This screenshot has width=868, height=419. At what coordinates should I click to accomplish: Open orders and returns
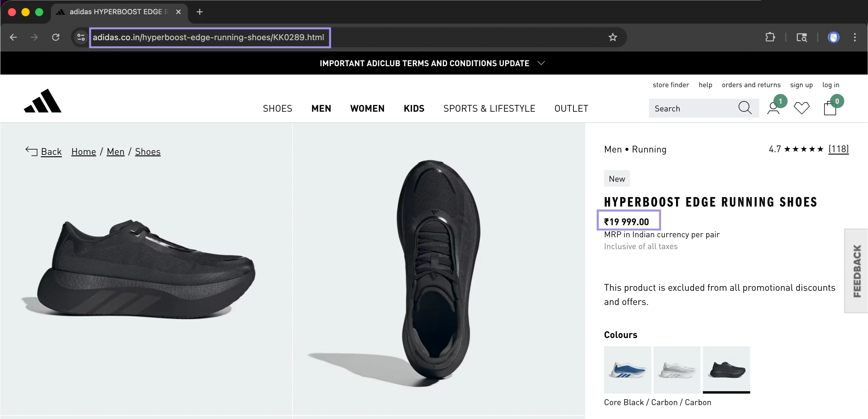coord(751,85)
